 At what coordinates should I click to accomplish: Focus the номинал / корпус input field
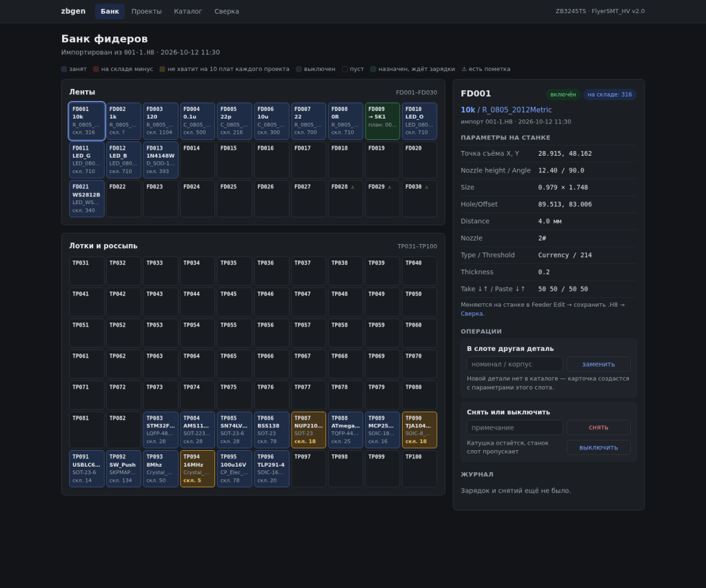click(x=514, y=364)
